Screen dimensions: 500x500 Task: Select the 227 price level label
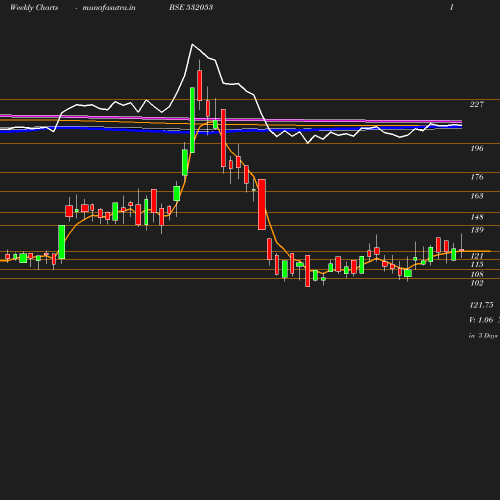point(477,104)
